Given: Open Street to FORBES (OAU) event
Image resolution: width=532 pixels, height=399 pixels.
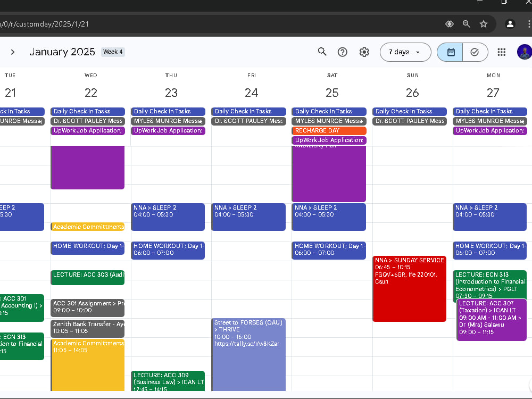Looking at the screenshot, I should click(248, 354).
